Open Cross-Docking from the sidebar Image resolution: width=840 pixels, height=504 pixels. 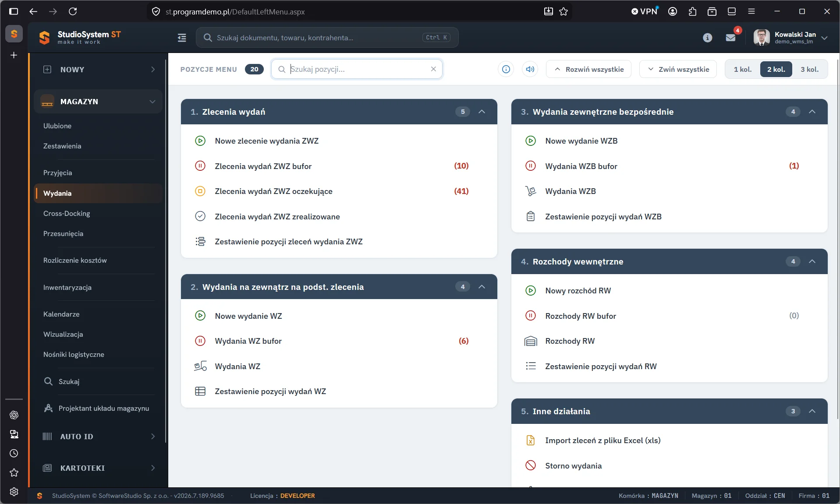[67, 213]
